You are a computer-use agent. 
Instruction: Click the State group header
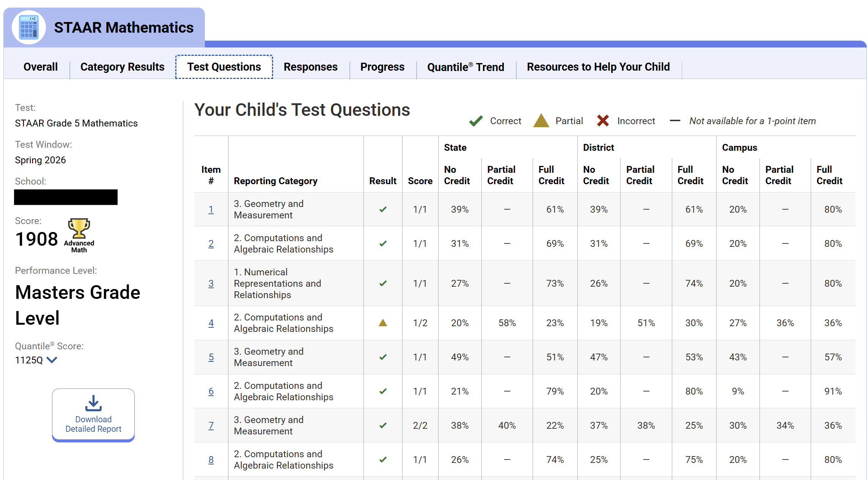click(x=455, y=147)
